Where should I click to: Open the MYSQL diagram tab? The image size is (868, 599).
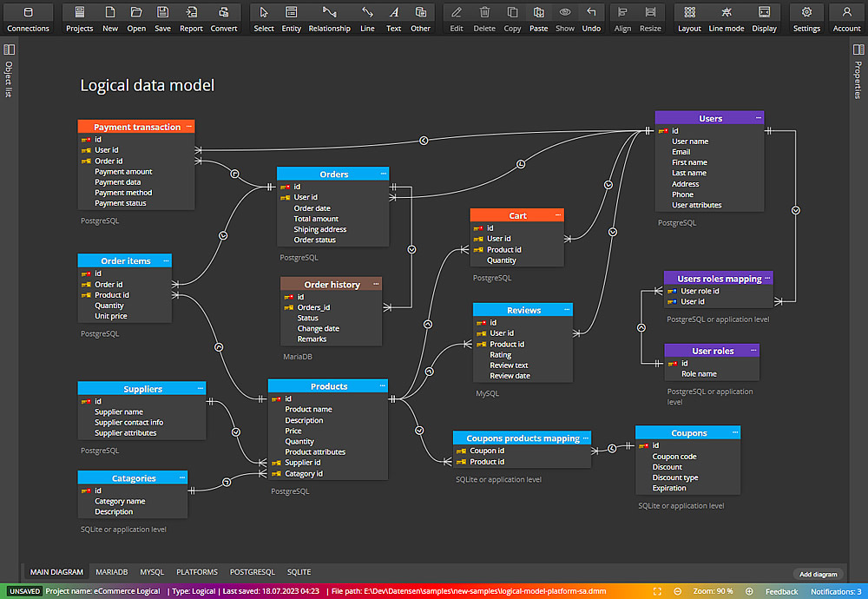click(x=151, y=571)
